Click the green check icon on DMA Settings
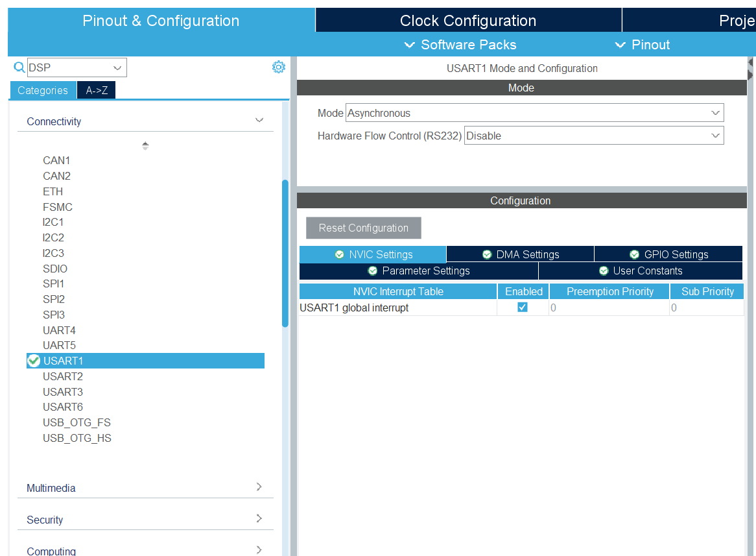756x556 pixels. pos(487,254)
